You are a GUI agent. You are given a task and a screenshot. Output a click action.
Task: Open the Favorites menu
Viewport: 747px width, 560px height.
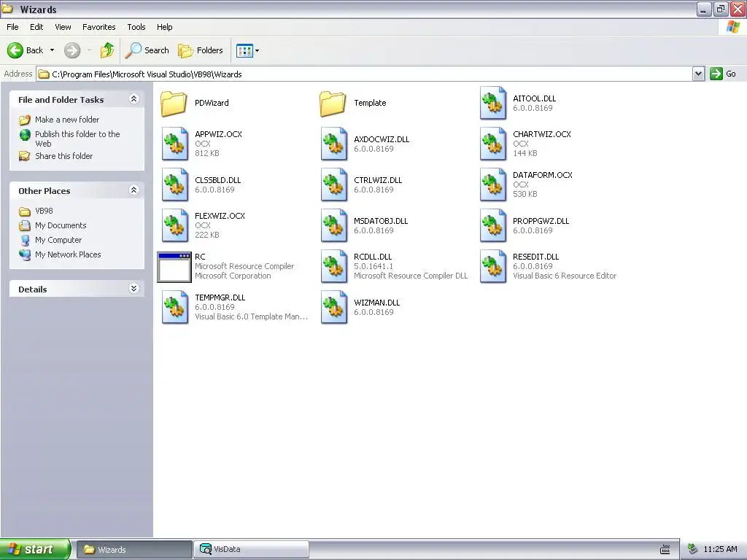pyautogui.click(x=99, y=27)
